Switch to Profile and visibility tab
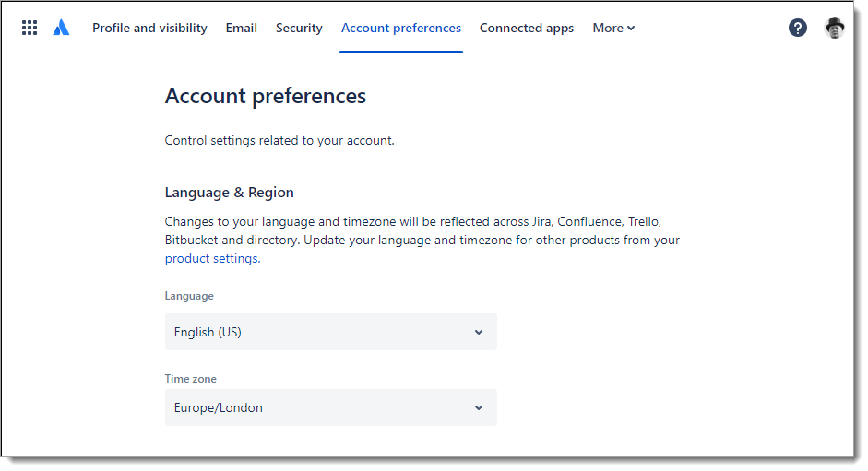The width and height of the screenshot is (868, 471). click(x=149, y=28)
